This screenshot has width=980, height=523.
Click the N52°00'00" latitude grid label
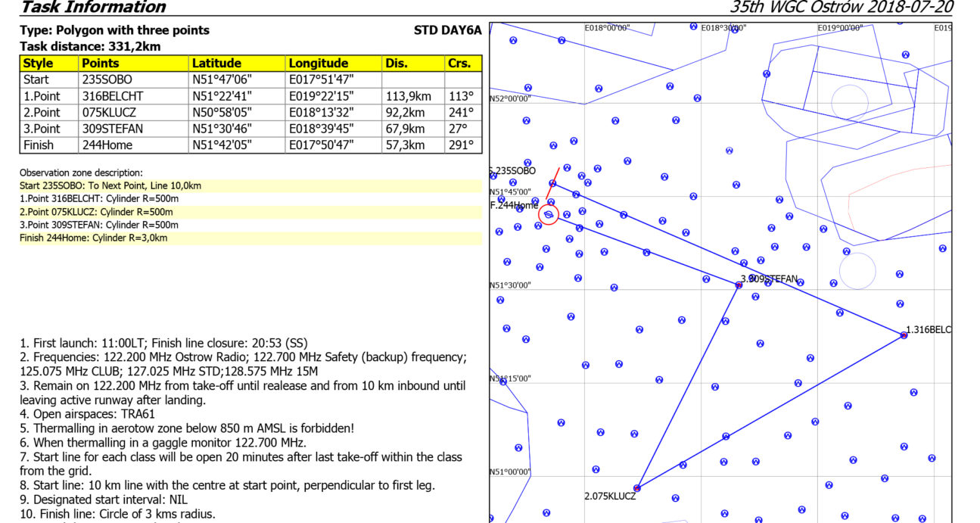[x=511, y=99]
